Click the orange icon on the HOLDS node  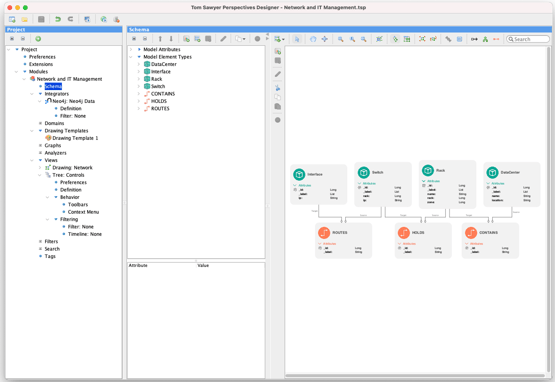404,233
